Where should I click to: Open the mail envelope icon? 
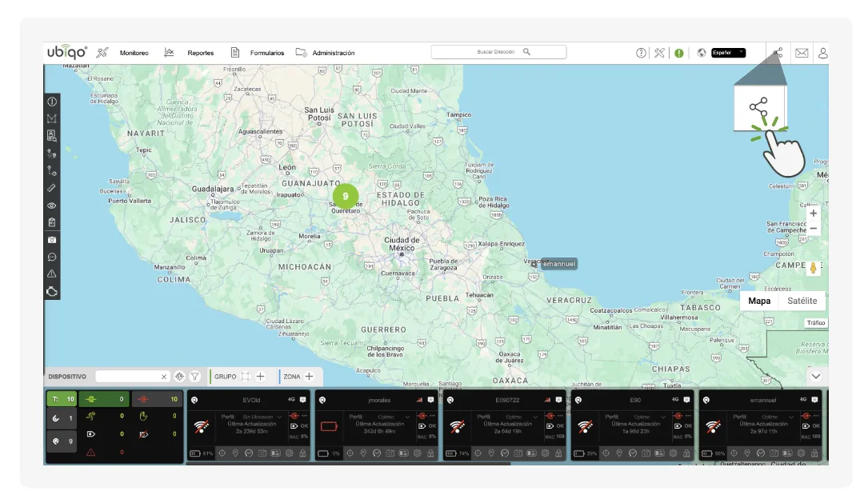[x=802, y=53]
